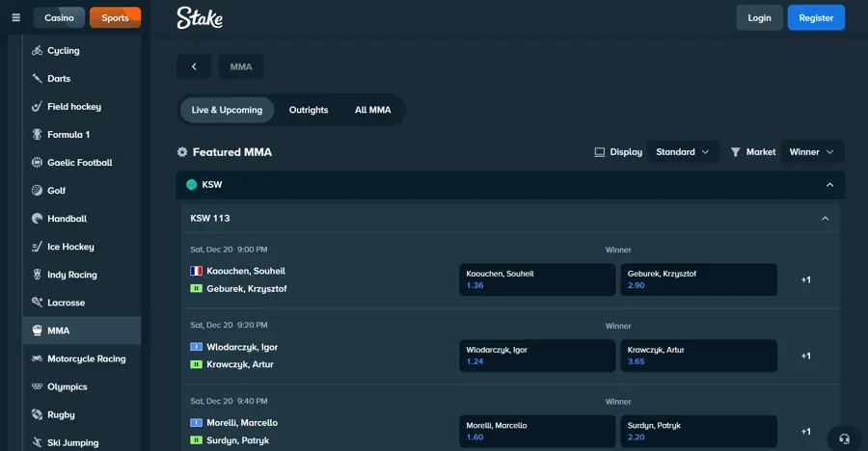Select Golf in the sports sidebar
The width and height of the screenshot is (868, 451).
[x=82, y=191]
